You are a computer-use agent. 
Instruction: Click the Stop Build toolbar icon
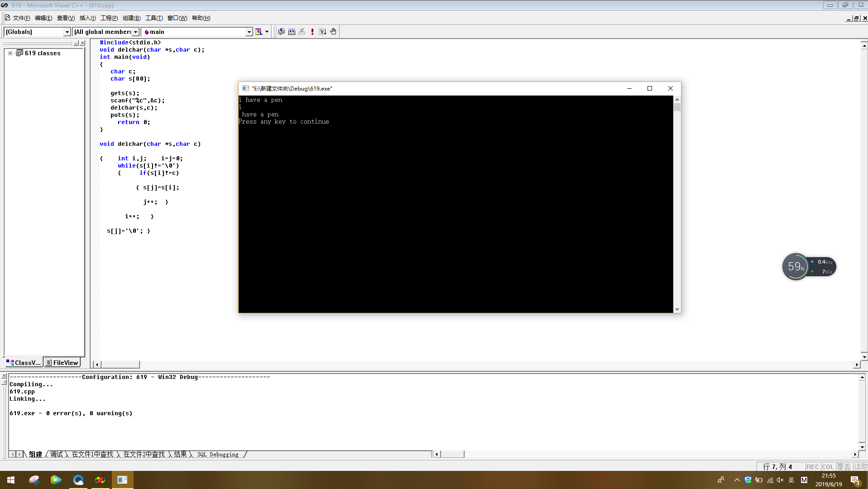point(302,32)
